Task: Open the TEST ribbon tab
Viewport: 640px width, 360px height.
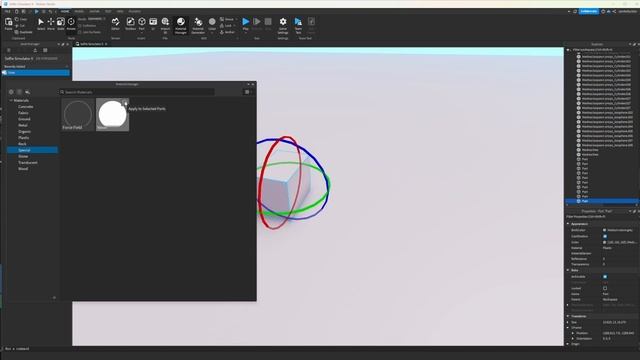Action: (x=108, y=11)
